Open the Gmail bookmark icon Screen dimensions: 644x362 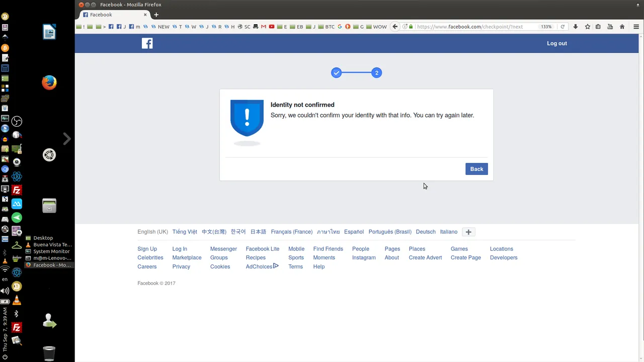click(x=264, y=27)
